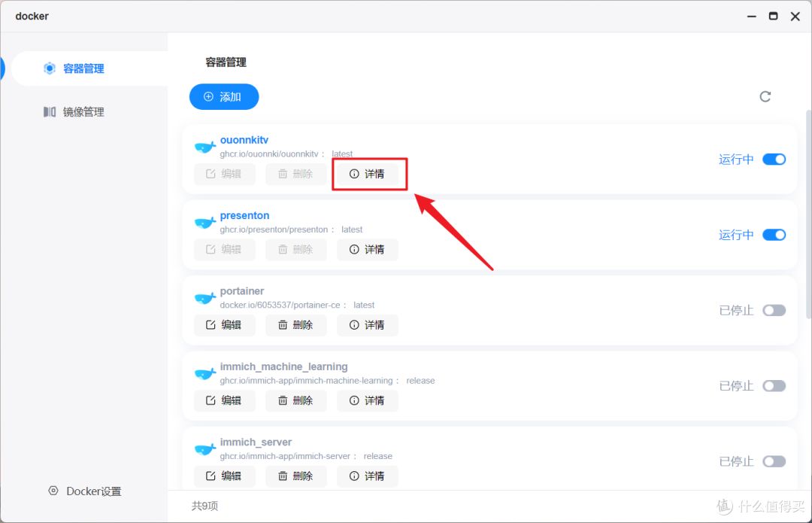Delete the immich_machine_learning container
Image resolution: width=812 pixels, height=523 pixels.
pos(295,400)
